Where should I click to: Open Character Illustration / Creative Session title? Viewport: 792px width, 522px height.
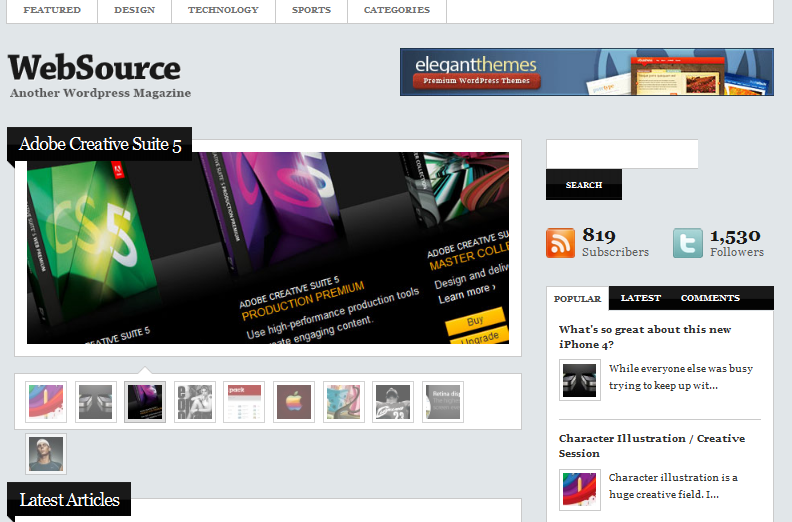(652, 446)
